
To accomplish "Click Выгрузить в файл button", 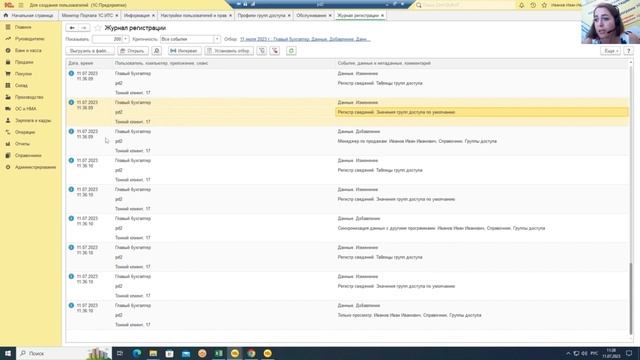I will pos(89,51).
